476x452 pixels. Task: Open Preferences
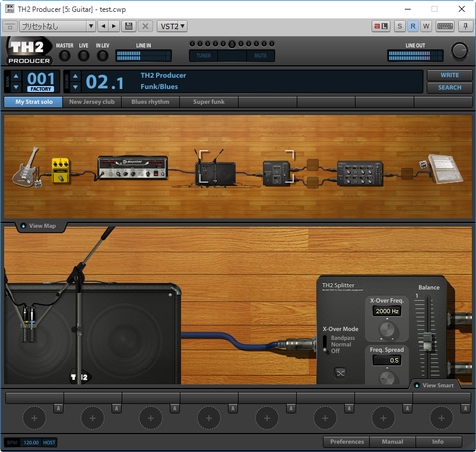click(x=347, y=442)
